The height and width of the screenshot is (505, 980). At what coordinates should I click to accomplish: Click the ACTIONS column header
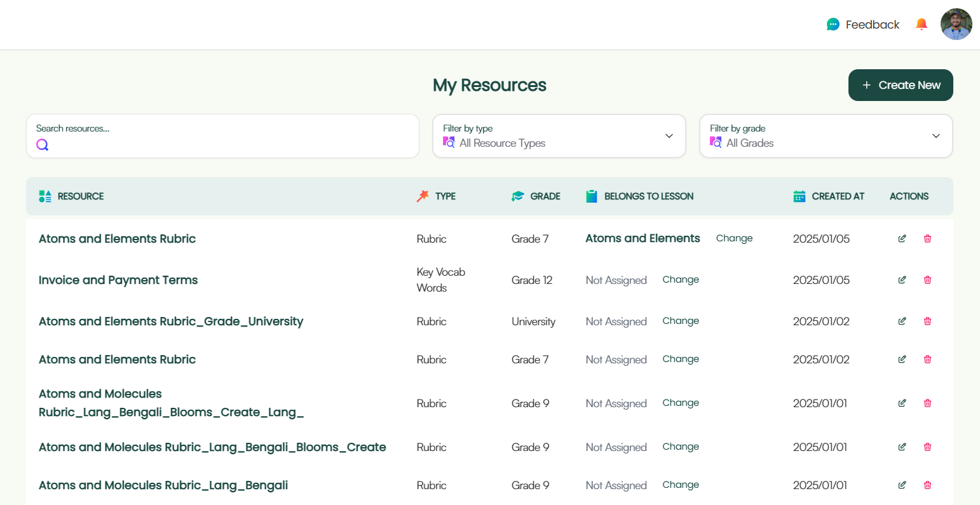(909, 196)
